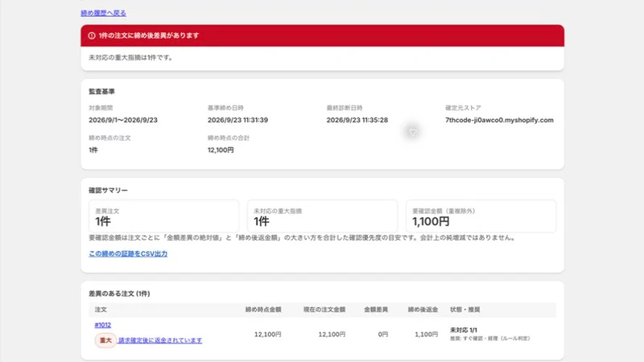Select 1件 value under 締め時点の注文
Viewport: 644px width, 362px height.
point(93,150)
